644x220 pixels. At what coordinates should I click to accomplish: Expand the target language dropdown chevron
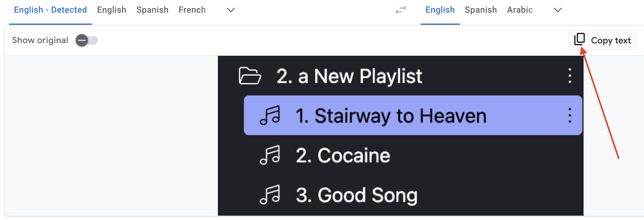pyautogui.click(x=558, y=10)
